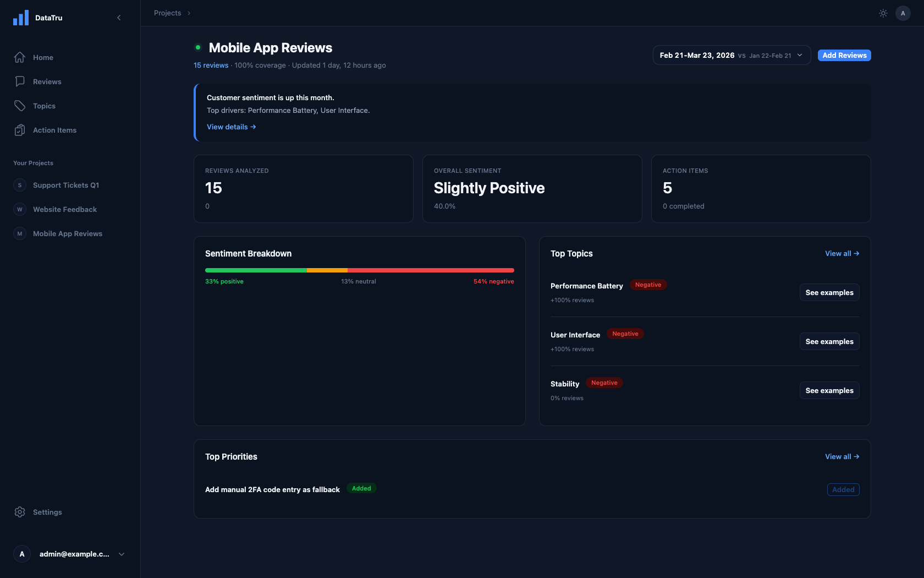Collapse the sidebar with the left chevron
The height and width of the screenshot is (578, 924).
click(119, 17)
